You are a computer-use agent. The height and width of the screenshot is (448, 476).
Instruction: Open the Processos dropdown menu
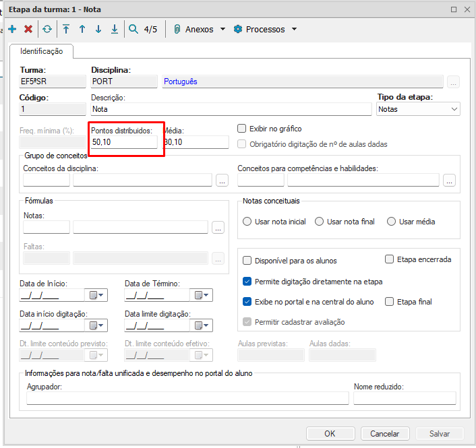(x=265, y=30)
